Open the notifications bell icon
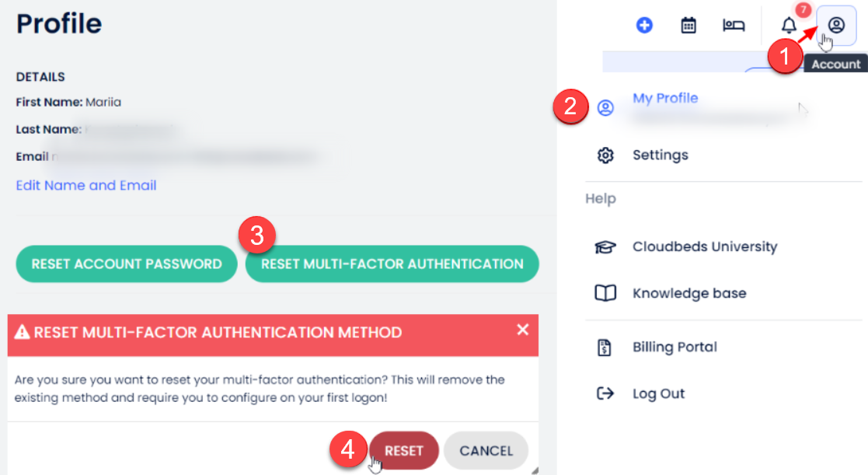The width and height of the screenshot is (868, 475). tap(789, 26)
